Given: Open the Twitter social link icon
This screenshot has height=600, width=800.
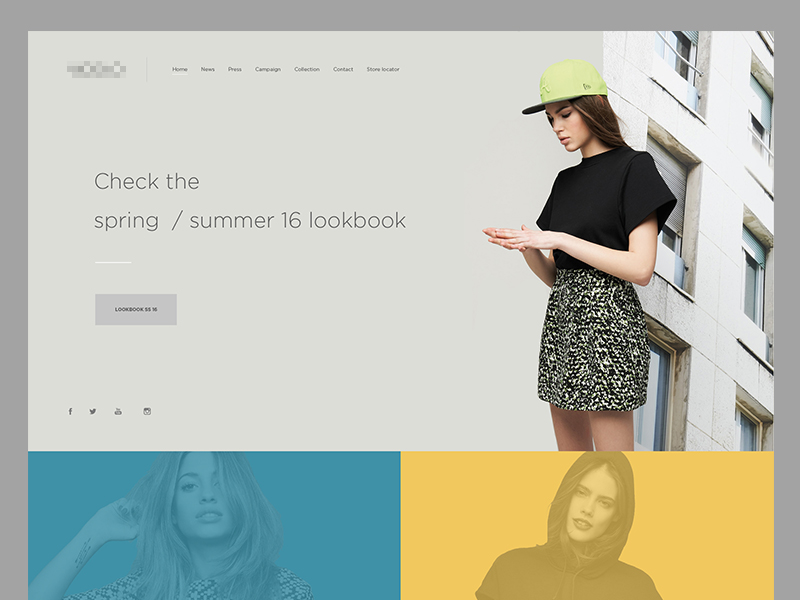Looking at the screenshot, I should point(93,411).
